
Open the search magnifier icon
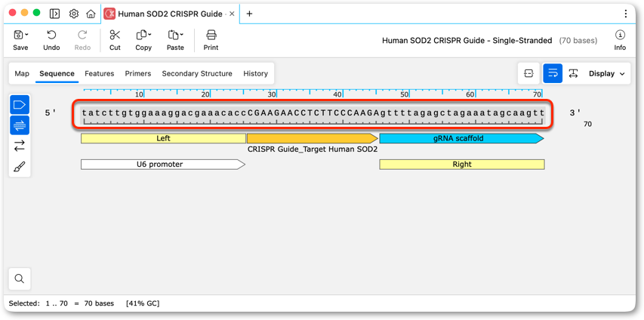pyautogui.click(x=20, y=278)
